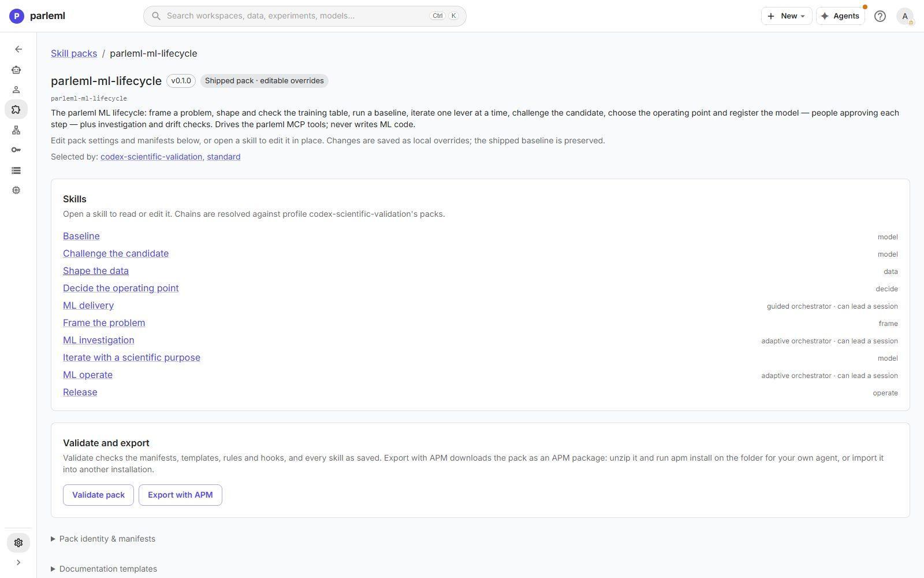
Task: Open the chip processor icon in sidebar
Action: pyautogui.click(x=16, y=190)
